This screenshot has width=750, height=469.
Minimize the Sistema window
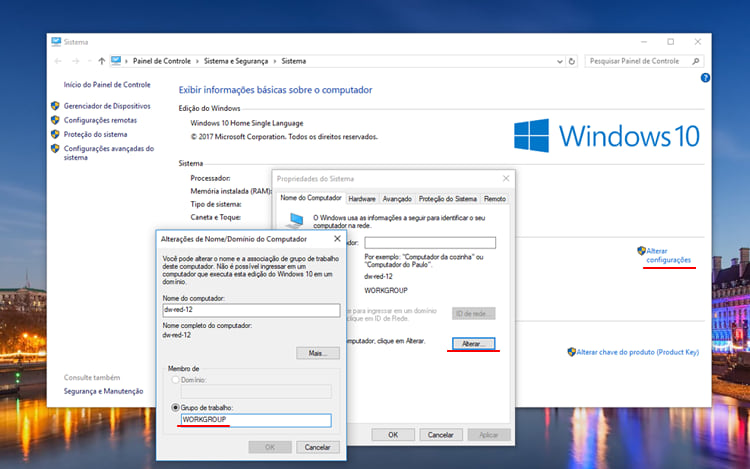pos(644,42)
